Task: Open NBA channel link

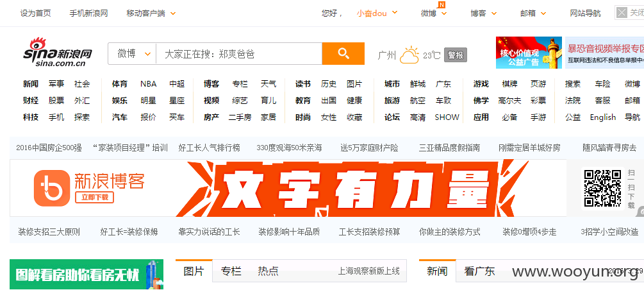Action: tap(148, 84)
